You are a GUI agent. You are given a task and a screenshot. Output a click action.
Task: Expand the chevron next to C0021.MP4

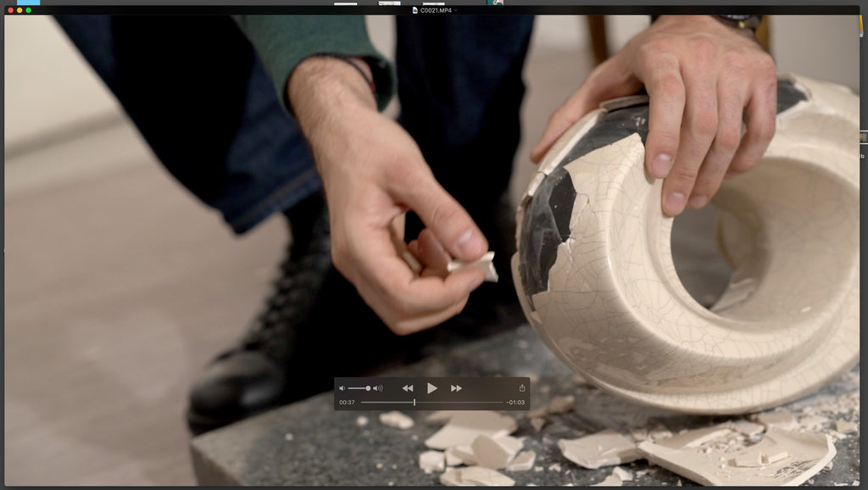point(456,10)
